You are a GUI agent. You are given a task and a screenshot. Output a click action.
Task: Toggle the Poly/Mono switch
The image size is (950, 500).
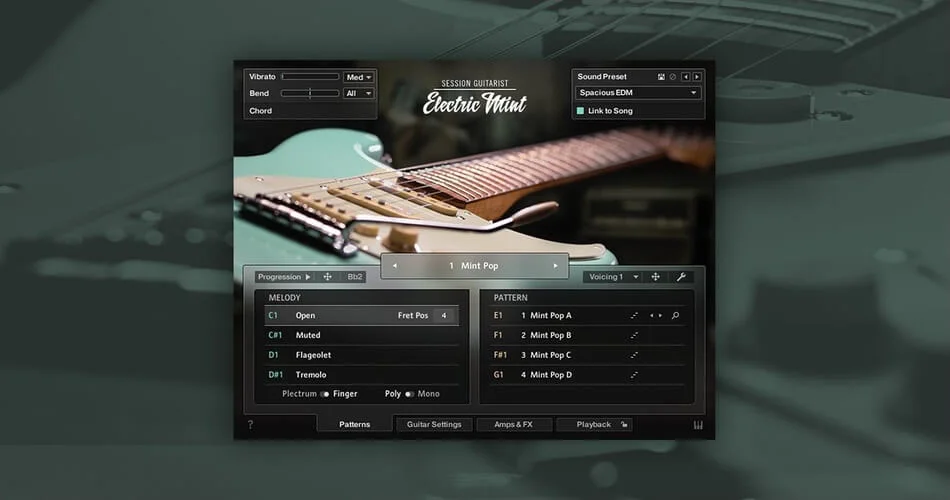coord(410,395)
